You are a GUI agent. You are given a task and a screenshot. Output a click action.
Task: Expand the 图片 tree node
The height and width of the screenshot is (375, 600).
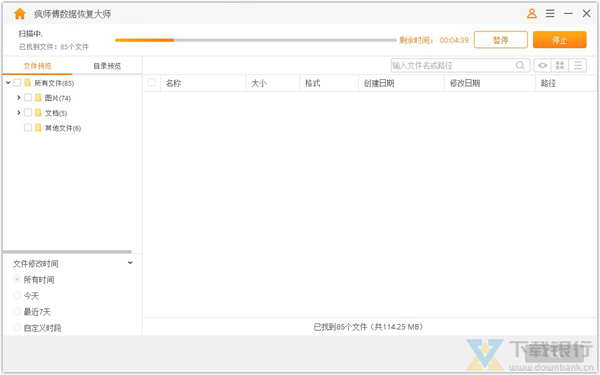(x=18, y=98)
